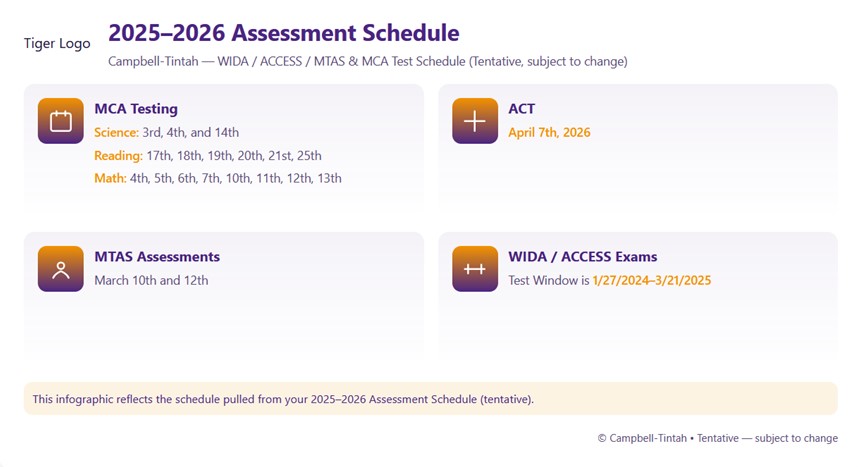Click the WIDA / ACCESS Exams heading
858x467 pixels.
tap(583, 257)
